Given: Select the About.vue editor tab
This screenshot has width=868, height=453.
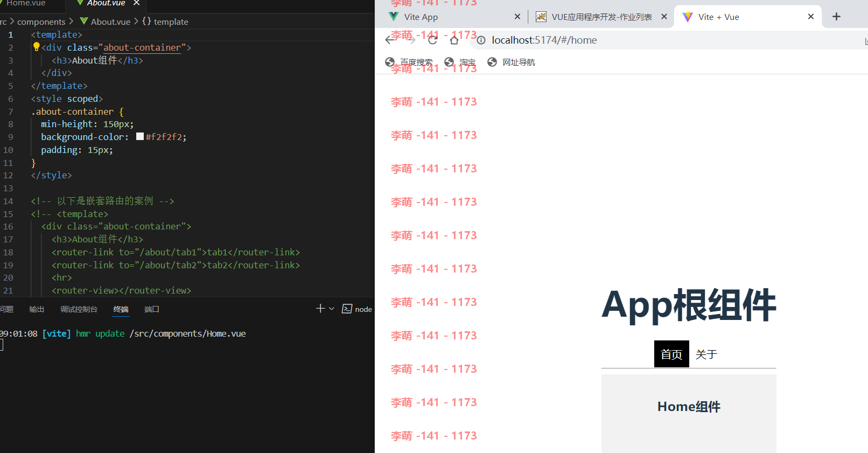Looking at the screenshot, I should point(106,3).
